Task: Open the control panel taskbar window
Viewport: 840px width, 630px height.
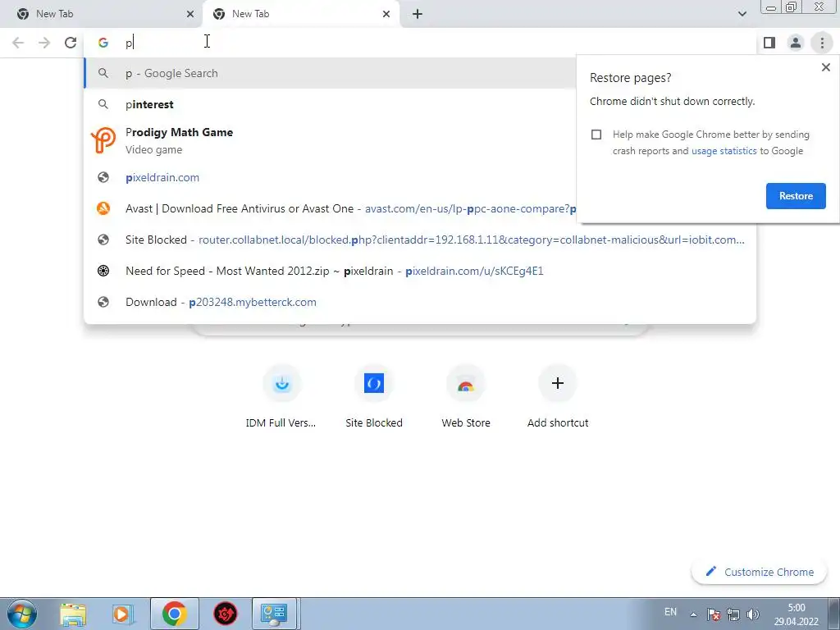Action: coord(275,614)
